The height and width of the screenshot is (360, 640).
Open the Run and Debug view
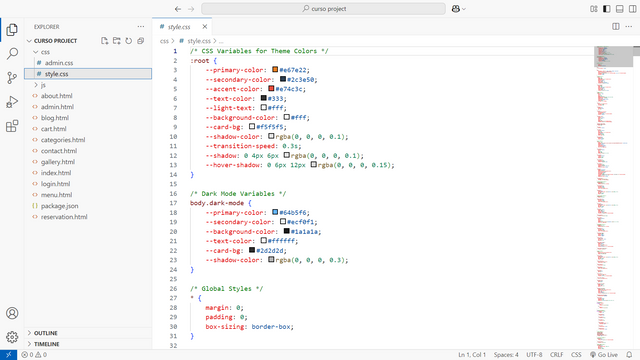[x=12, y=102]
